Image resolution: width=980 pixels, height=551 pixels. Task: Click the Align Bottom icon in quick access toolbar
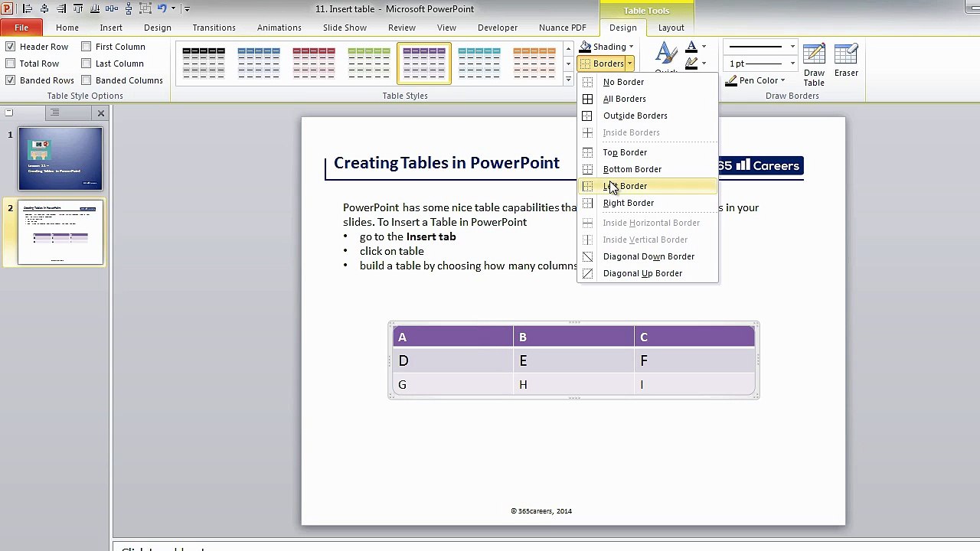coord(95,9)
